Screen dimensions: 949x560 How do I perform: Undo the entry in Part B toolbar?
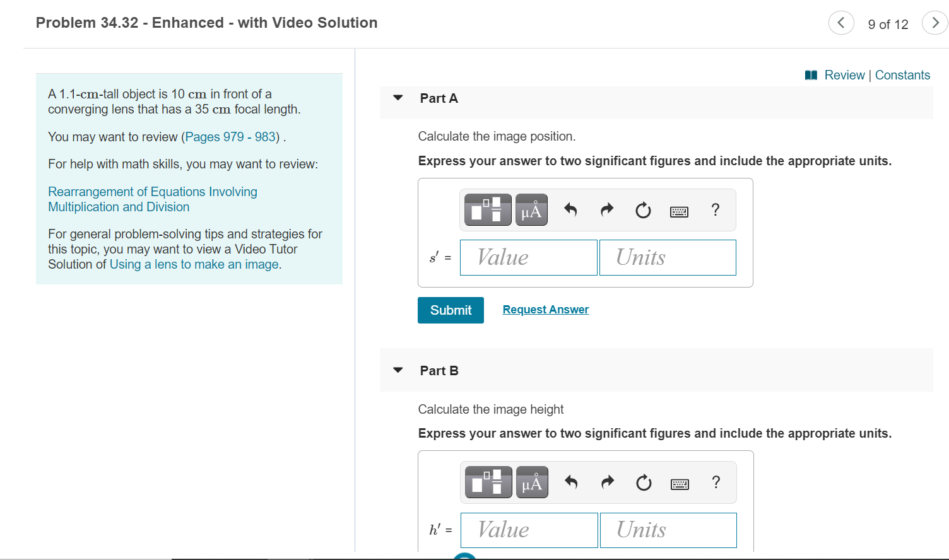pyautogui.click(x=571, y=482)
